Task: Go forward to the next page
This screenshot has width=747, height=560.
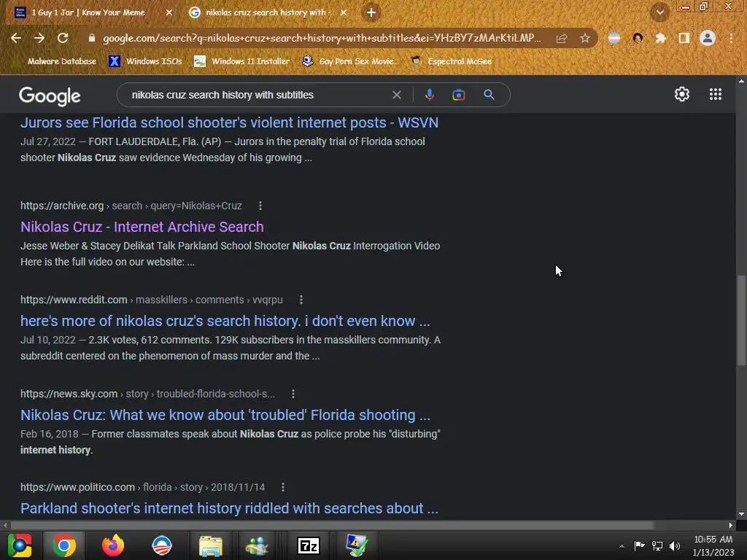Action: (x=39, y=38)
